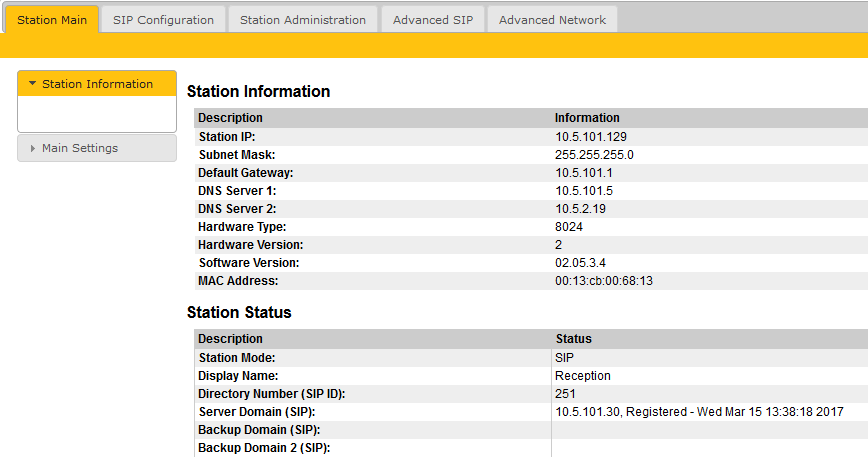Click the Default Gateway value 10.5.101.1
This screenshot has width=868, height=461.
point(584,173)
